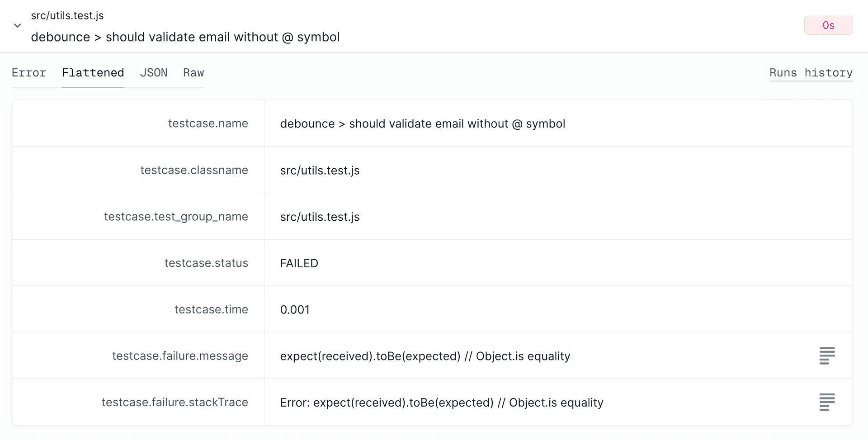Click the src/utils.test.js filename heading
Image resolution: width=868 pixels, height=441 pixels.
67,15
